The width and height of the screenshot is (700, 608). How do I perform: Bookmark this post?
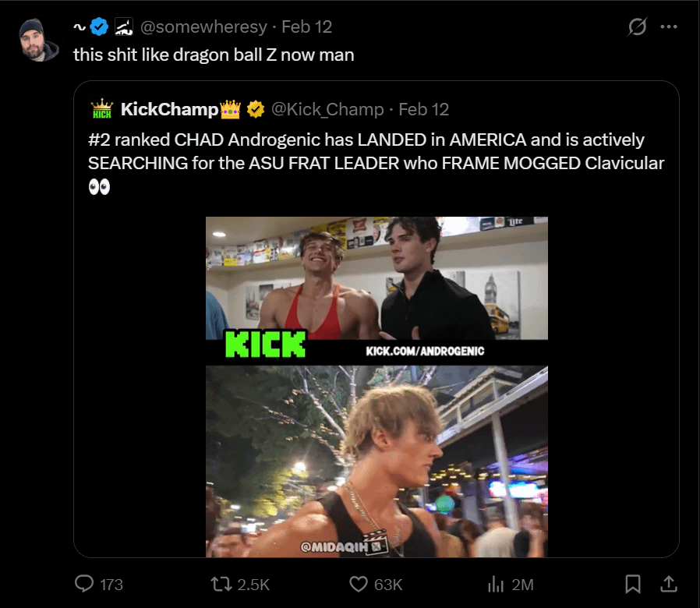coord(633,583)
